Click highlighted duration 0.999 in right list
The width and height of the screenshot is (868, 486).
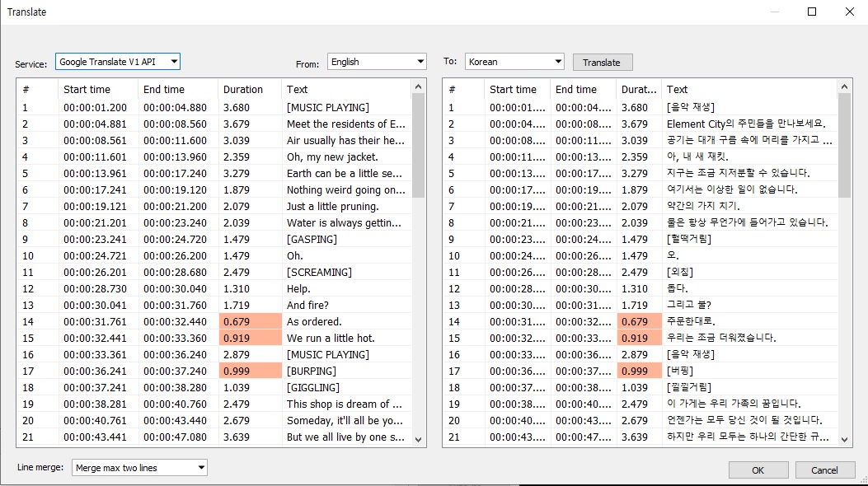pyautogui.click(x=640, y=371)
